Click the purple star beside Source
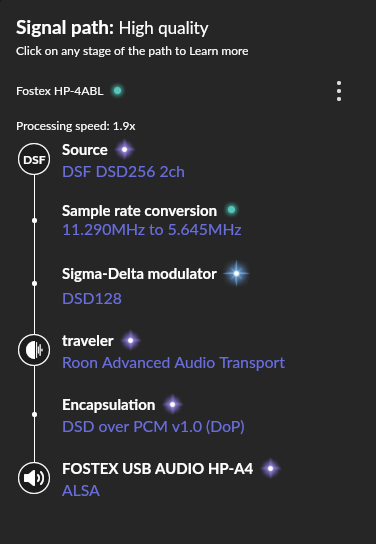376x544 pixels. pyautogui.click(x=125, y=150)
